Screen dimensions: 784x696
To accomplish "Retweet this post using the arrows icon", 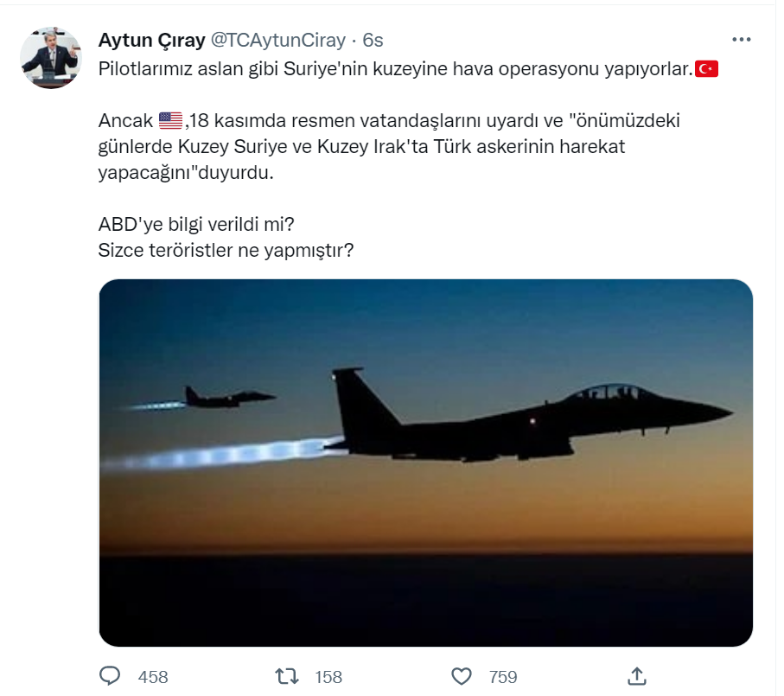I will [285, 676].
